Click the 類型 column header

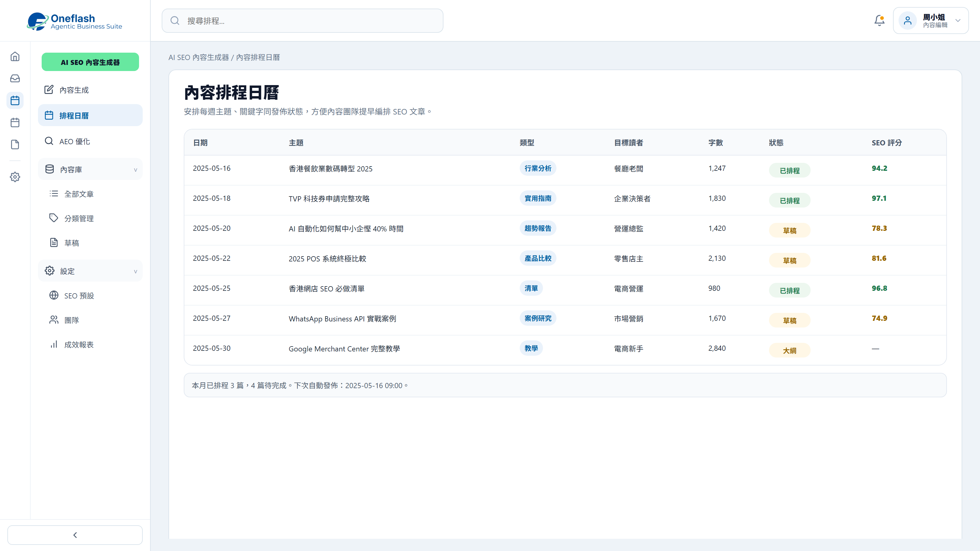[x=527, y=143]
